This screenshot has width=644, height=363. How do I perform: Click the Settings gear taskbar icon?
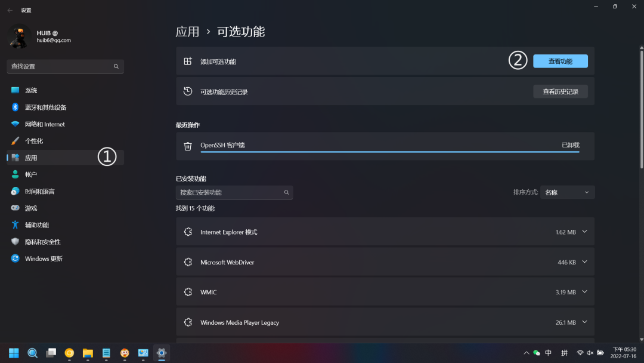coord(162,353)
